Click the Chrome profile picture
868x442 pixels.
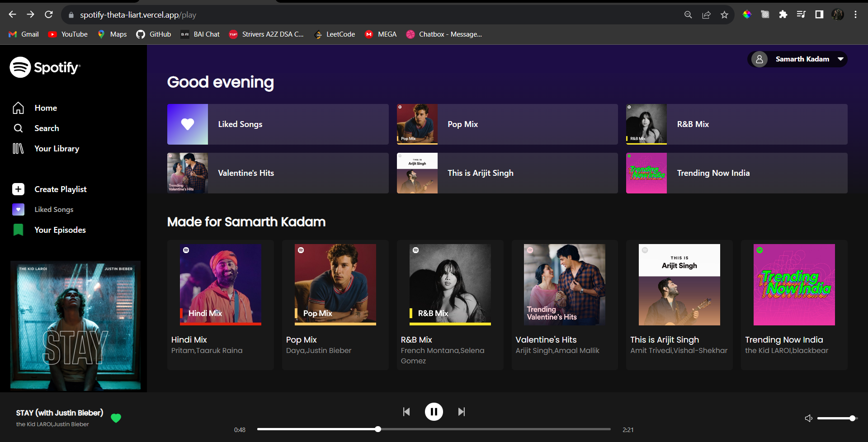pyautogui.click(x=838, y=14)
